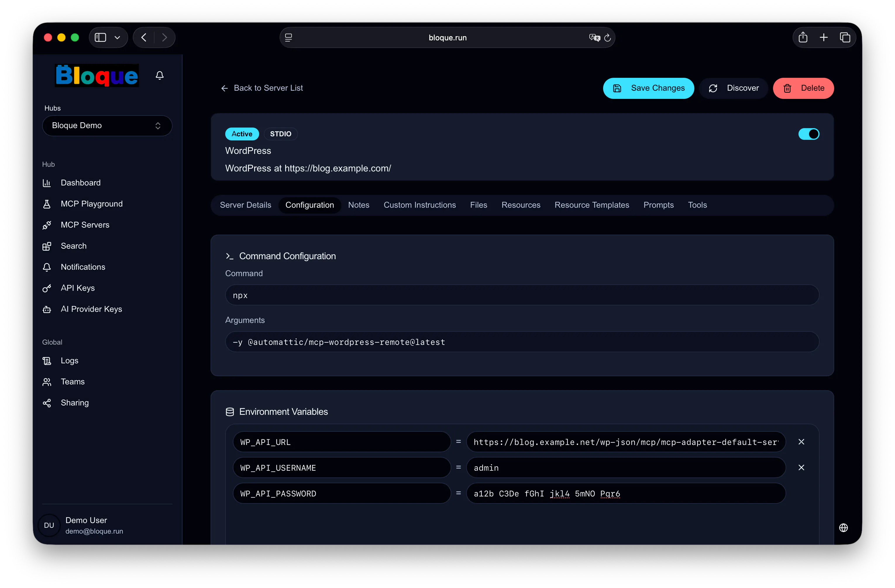The width and height of the screenshot is (895, 588).
Task: Click Save Changes
Action: [x=648, y=88]
